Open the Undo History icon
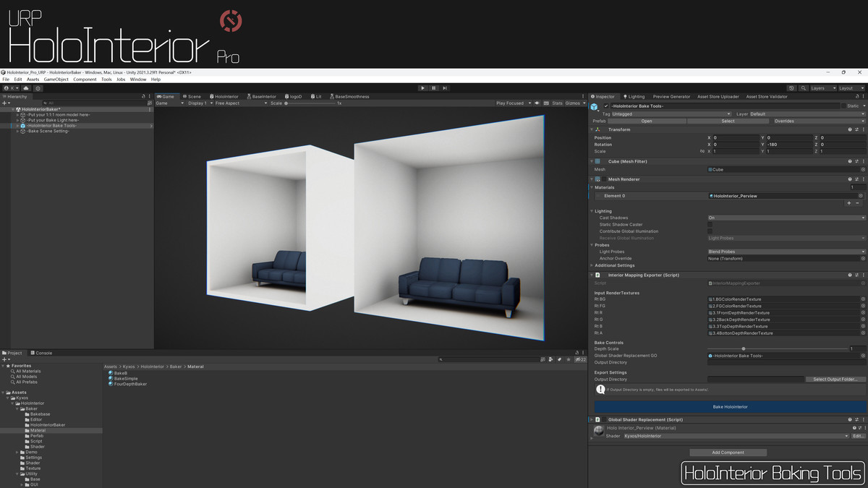Viewport: 868px width, 488px height. tap(791, 88)
